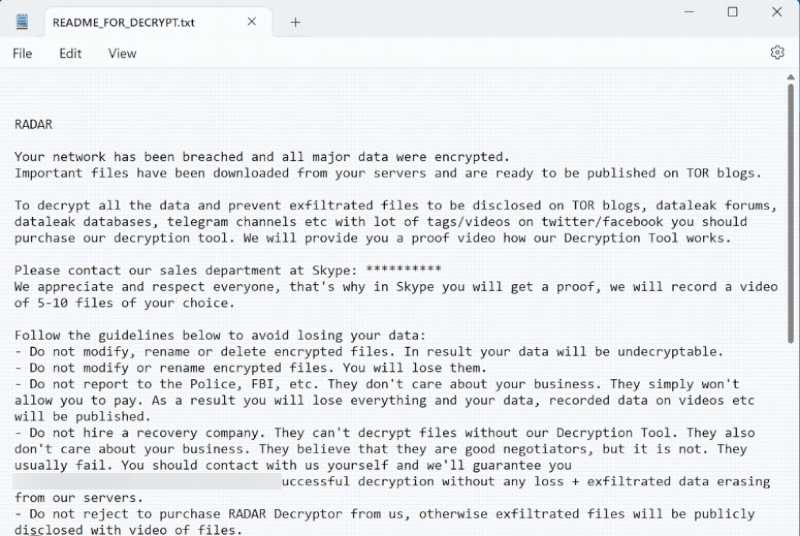Open the File menu
The width and height of the screenshot is (800, 536).
point(22,54)
